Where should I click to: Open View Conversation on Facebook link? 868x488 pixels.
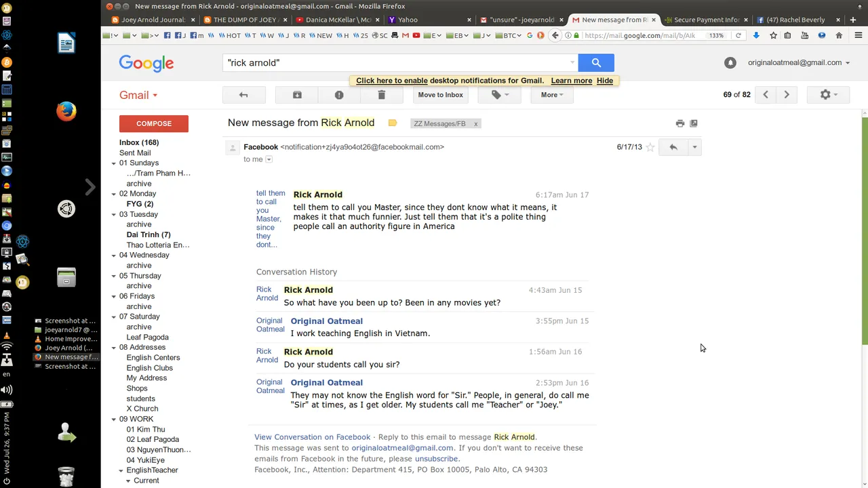(x=313, y=437)
